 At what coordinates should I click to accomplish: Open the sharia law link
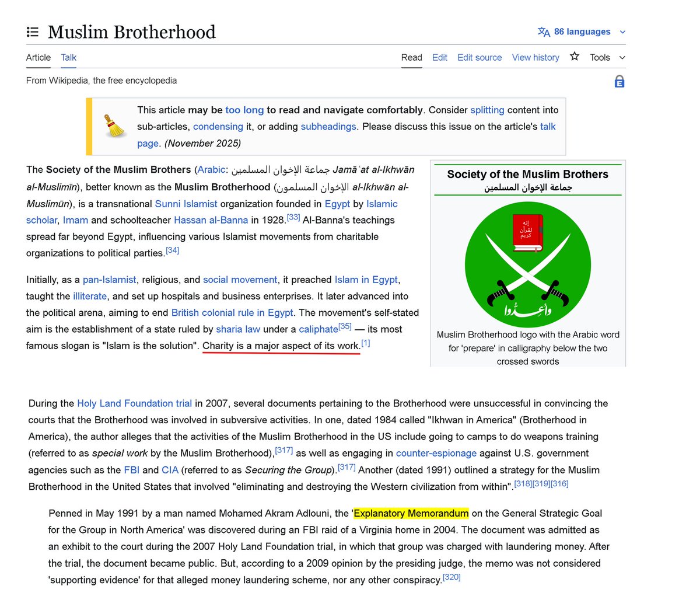point(238,329)
